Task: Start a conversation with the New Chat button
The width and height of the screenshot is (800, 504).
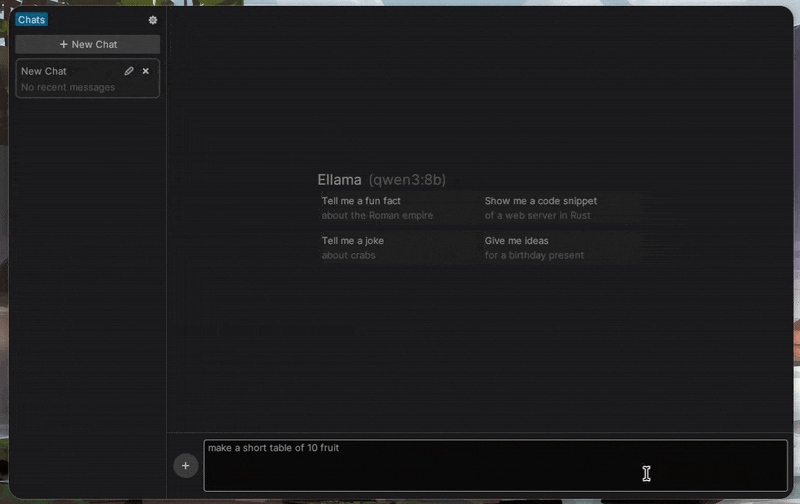Action: pyautogui.click(x=88, y=44)
